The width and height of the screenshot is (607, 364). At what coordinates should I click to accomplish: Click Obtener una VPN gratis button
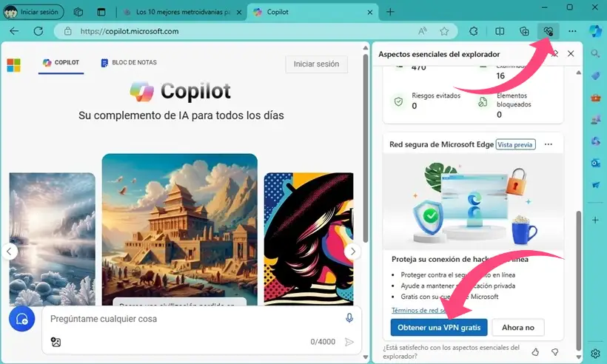(439, 328)
